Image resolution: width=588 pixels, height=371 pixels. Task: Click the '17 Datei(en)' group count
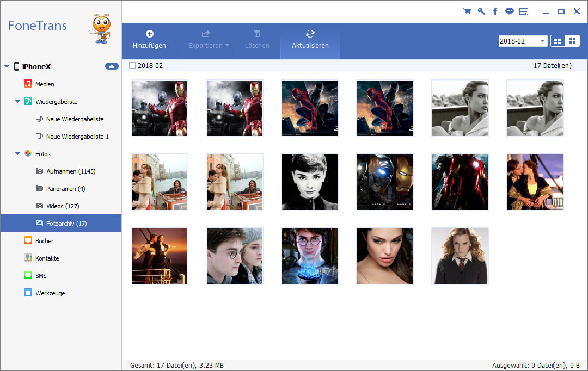click(x=553, y=66)
